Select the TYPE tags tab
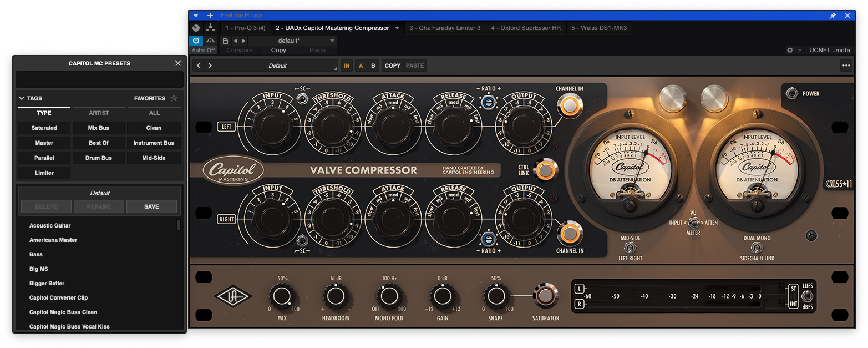 point(44,113)
